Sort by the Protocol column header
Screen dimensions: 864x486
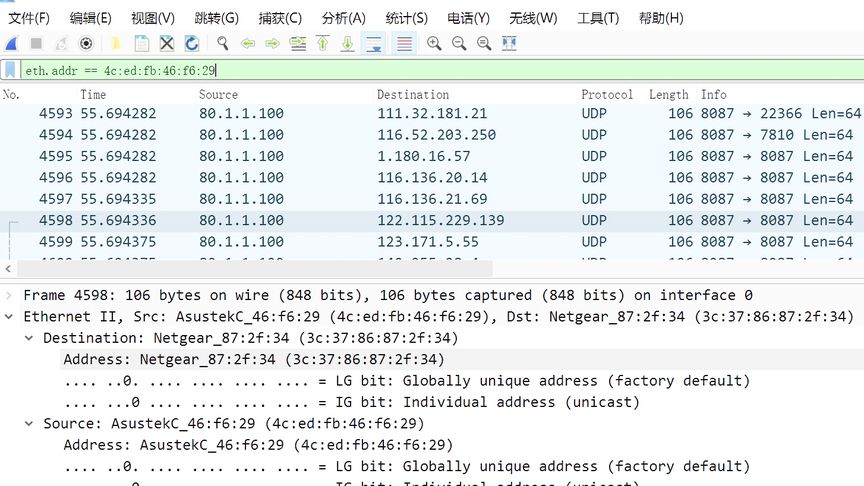coord(607,94)
